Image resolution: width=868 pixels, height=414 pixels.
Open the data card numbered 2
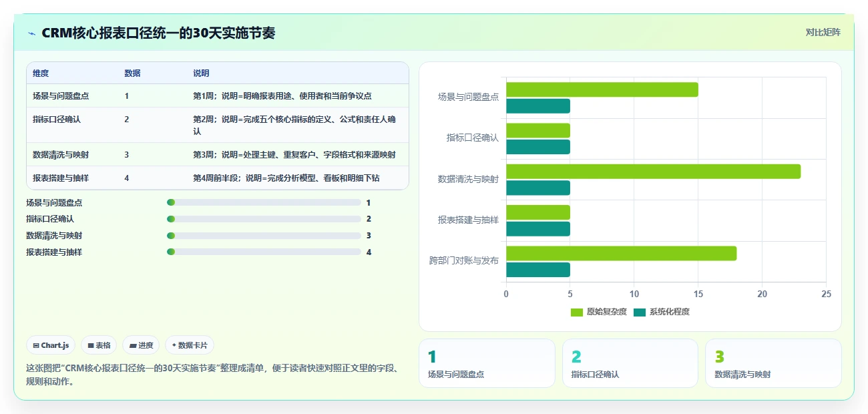point(630,363)
